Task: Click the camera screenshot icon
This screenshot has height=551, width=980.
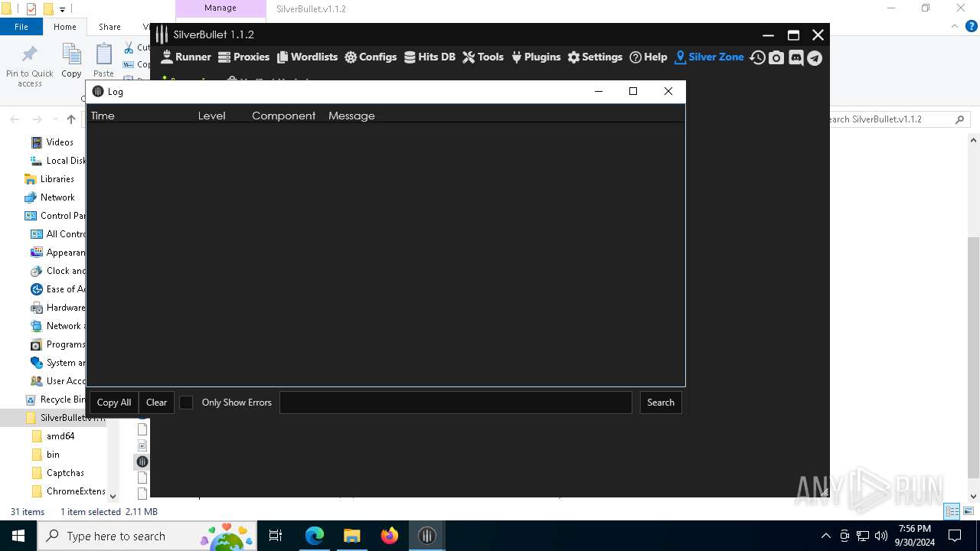Action: 776,57
